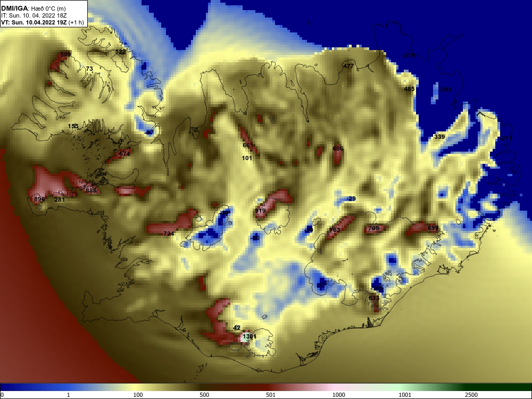
Task: Click the color scale label 1000
Action: [338, 395]
